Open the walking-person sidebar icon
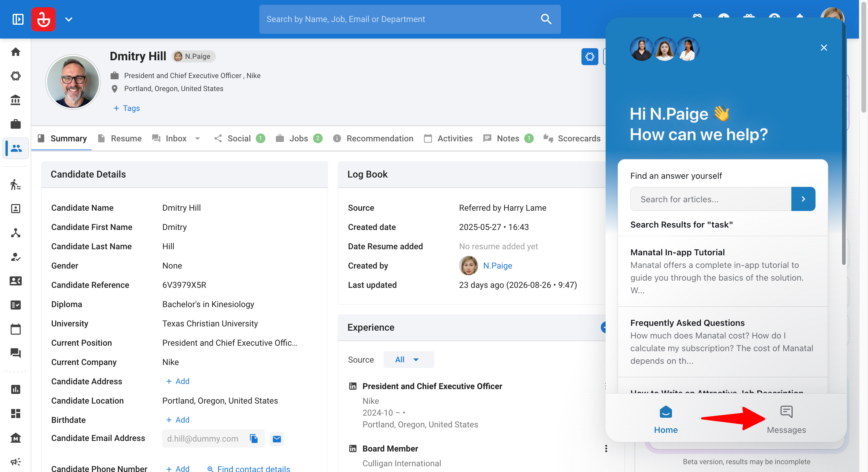Viewport: 868px width, 472px height. pos(15,184)
